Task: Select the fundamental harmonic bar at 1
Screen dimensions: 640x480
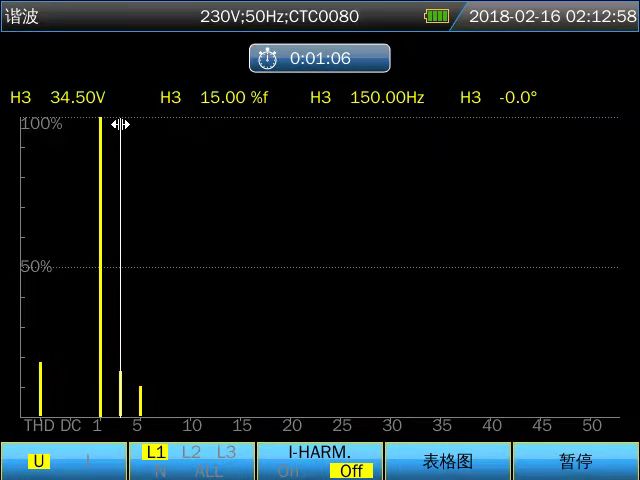Action: [100, 266]
